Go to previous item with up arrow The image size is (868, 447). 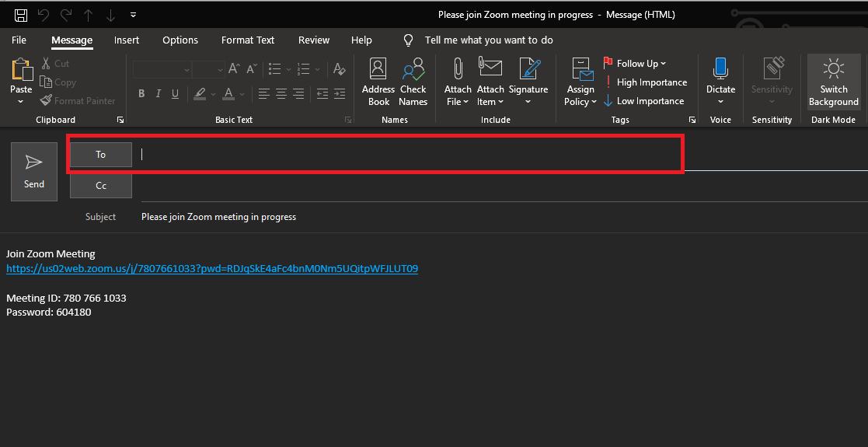point(88,15)
